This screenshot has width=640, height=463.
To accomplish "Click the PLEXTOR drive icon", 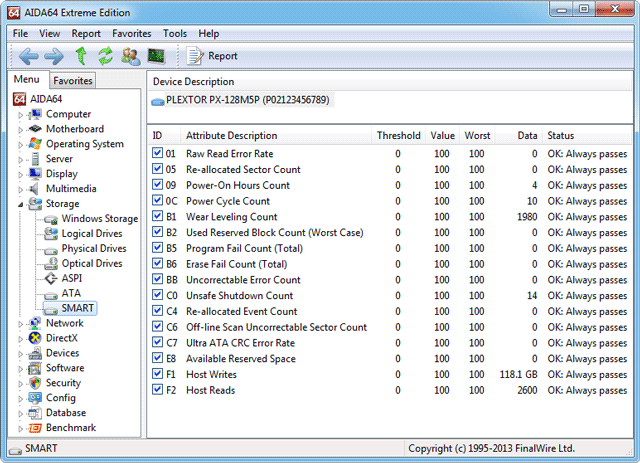I will pyautogui.click(x=158, y=101).
